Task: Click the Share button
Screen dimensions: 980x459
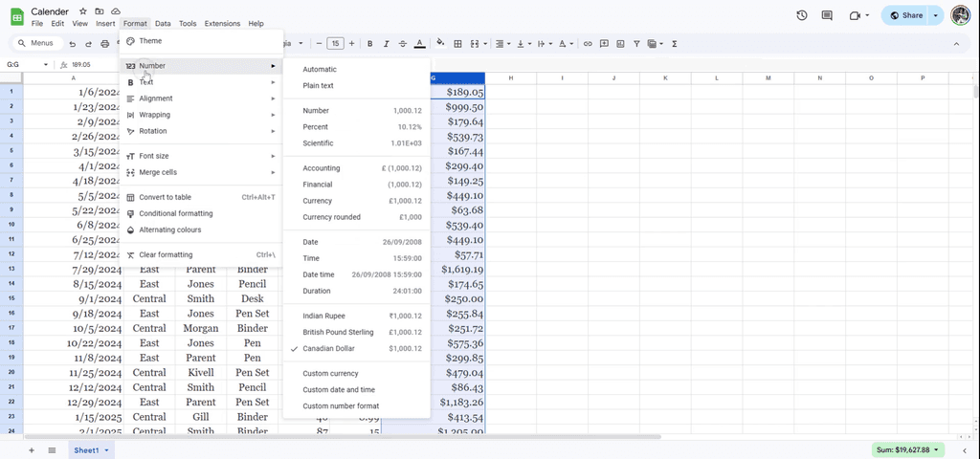Action: [x=905, y=15]
